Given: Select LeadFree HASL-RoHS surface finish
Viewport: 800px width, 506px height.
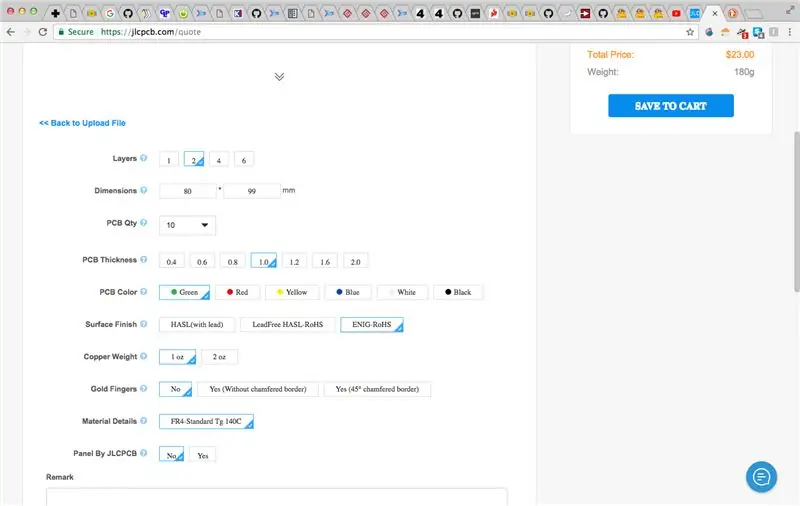Looking at the screenshot, I should pos(288,324).
